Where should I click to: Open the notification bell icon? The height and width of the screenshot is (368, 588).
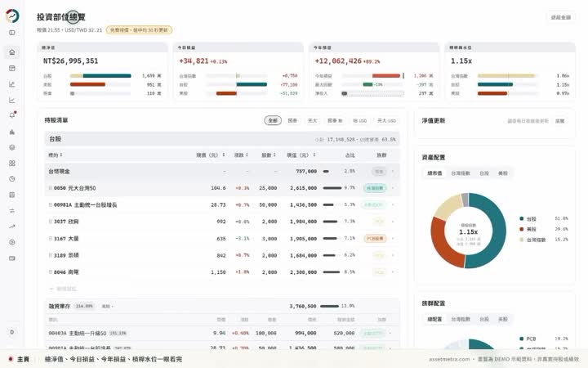point(12,115)
